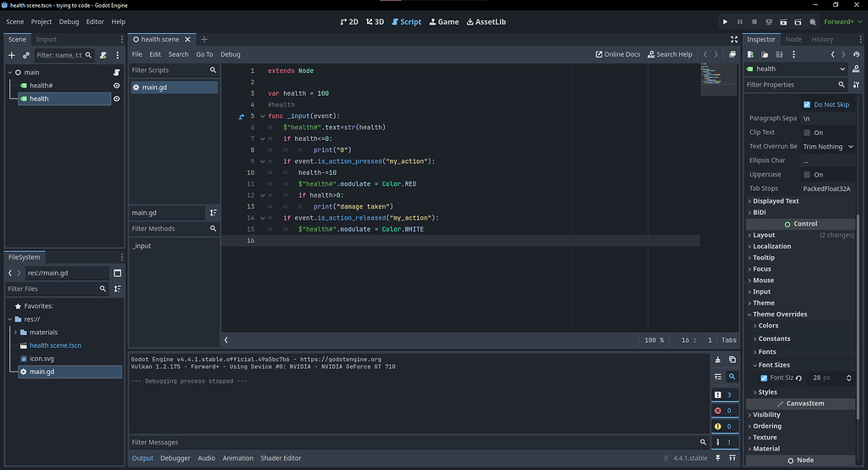
Task: Enable Clip Text checkbox
Action: tap(807, 132)
